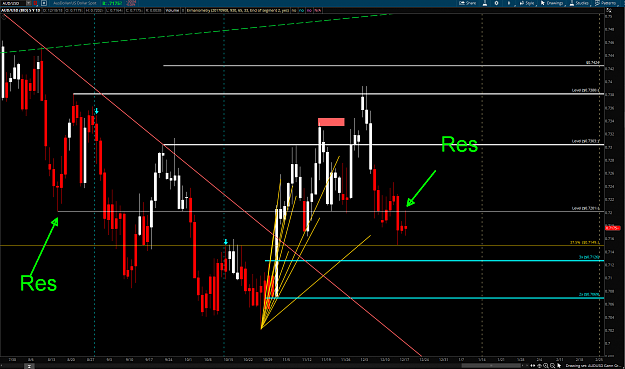Click the 12/17 date on time axis
The height and width of the screenshot is (369, 625).
point(404,359)
